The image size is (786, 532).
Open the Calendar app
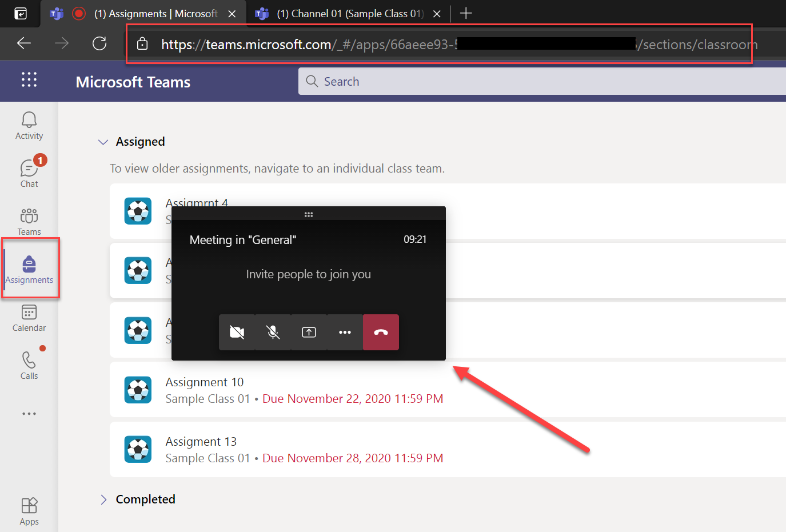(x=29, y=318)
